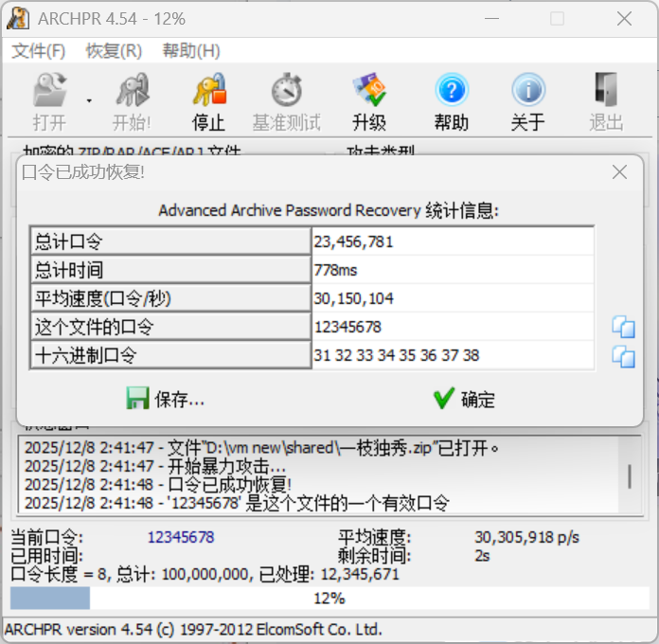The width and height of the screenshot is (659, 644).
Task: Click the status log scrollbar
Action: 630,475
